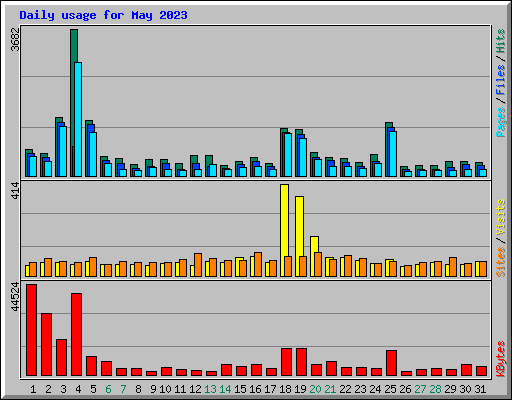Screen dimensions: 512x400
Task: Click green weekend day label 14
Action: [225, 389]
